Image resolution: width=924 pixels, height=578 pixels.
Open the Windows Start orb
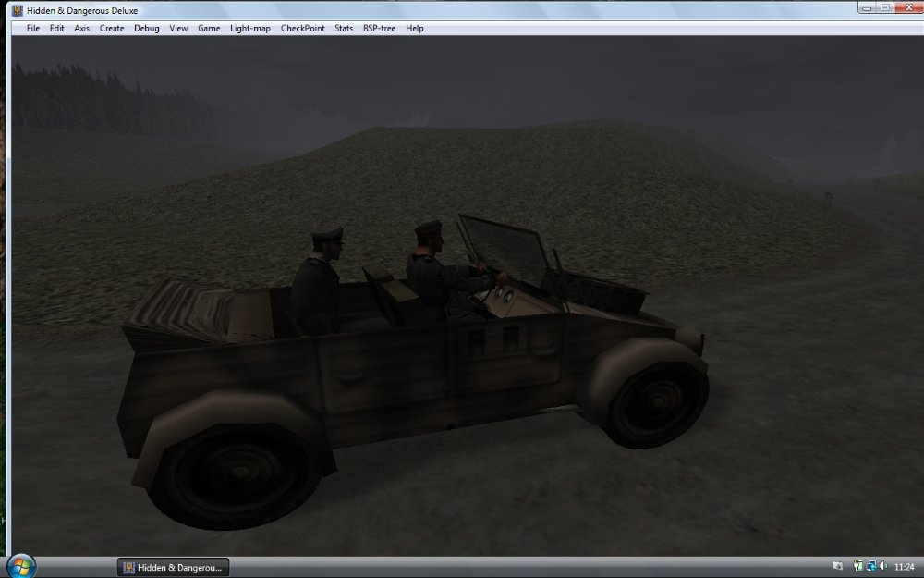(21, 567)
